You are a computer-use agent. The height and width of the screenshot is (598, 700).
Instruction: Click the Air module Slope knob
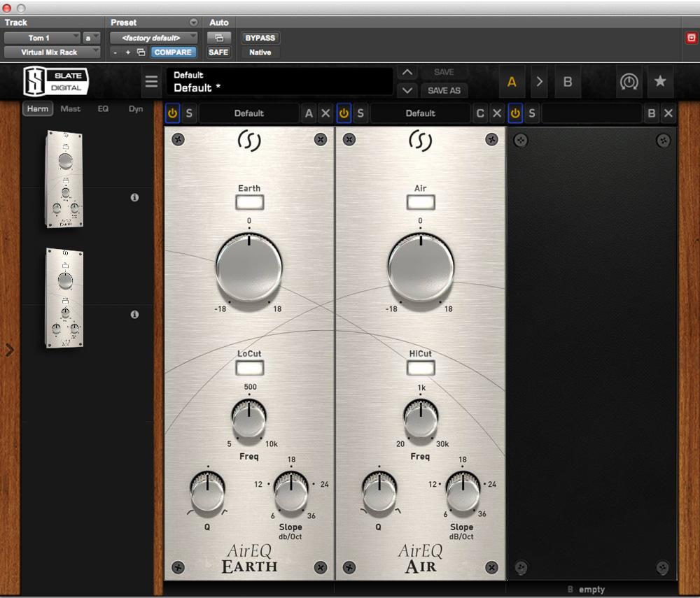[463, 492]
